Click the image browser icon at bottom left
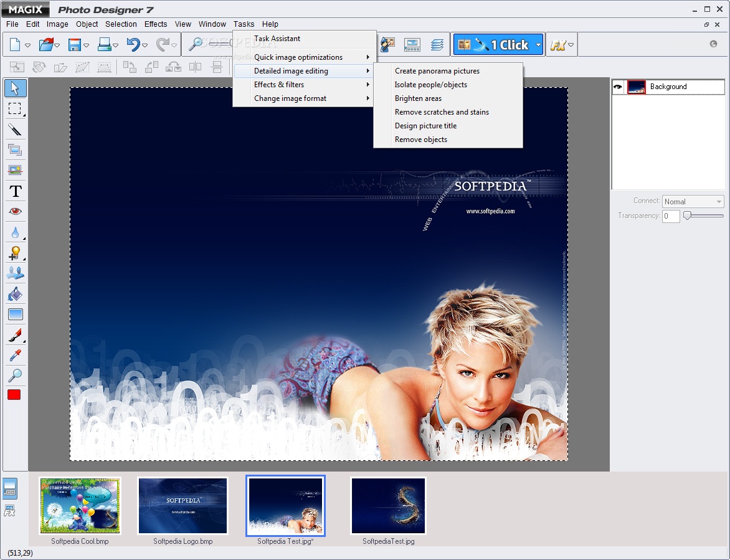Screen dimensions: 730x560 click(x=10, y=488)
